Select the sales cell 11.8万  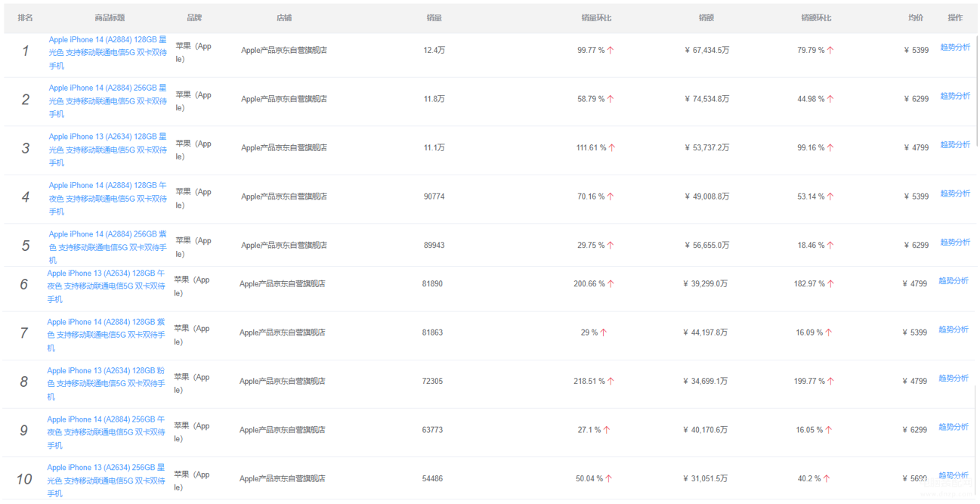pos(434,99)
